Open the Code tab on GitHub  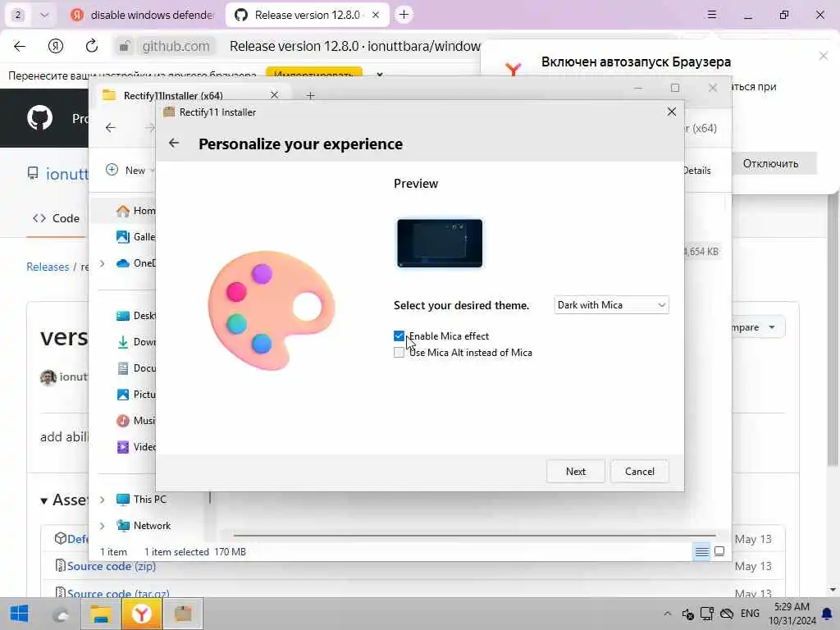[x=57, y=218]
